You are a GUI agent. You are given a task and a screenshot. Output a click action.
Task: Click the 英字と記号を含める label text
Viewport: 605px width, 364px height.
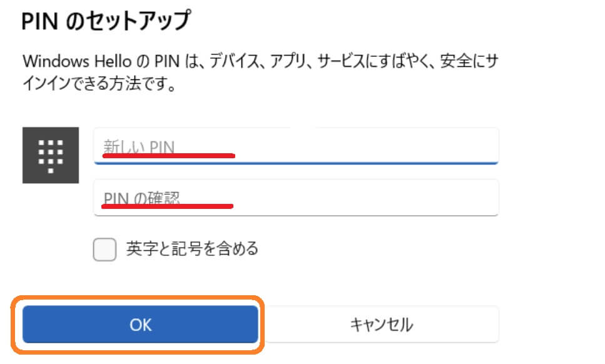coord(192,249)
